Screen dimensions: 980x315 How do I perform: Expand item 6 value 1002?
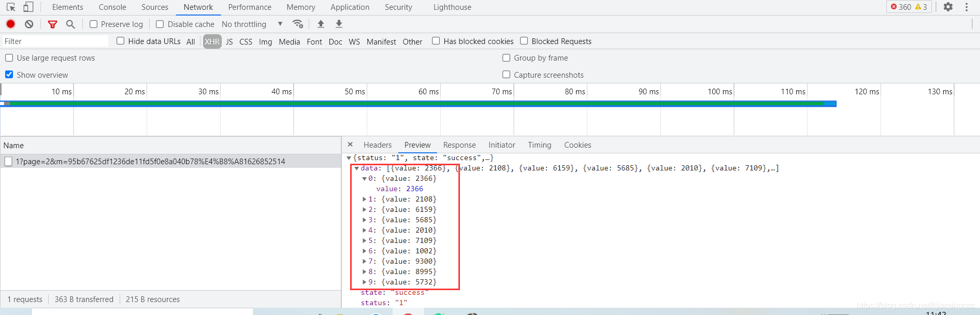click(364, 251)
